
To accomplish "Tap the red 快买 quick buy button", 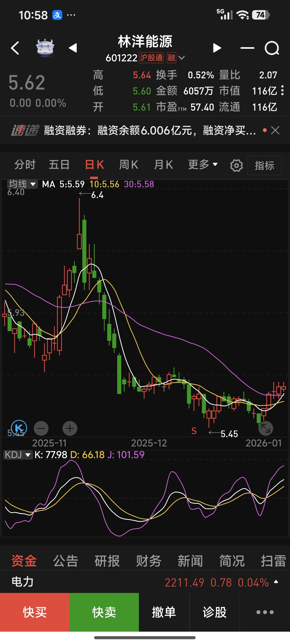I will click(x=35, y=612).
